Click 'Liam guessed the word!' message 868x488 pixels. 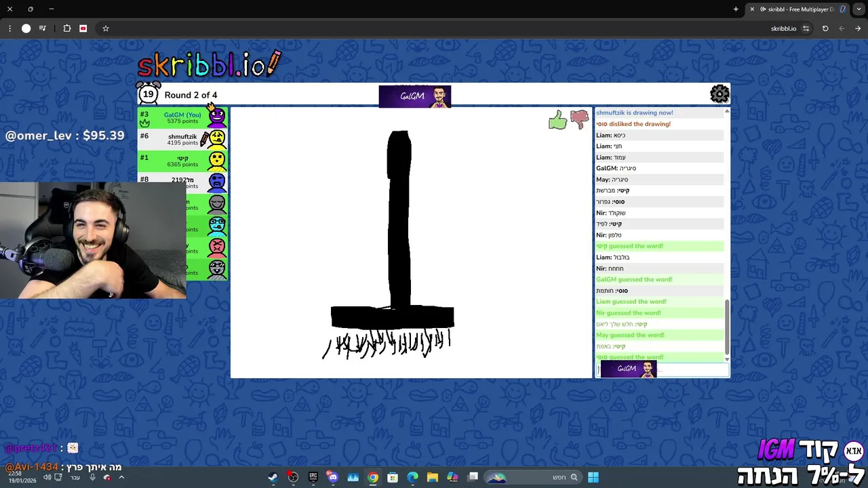631,302
